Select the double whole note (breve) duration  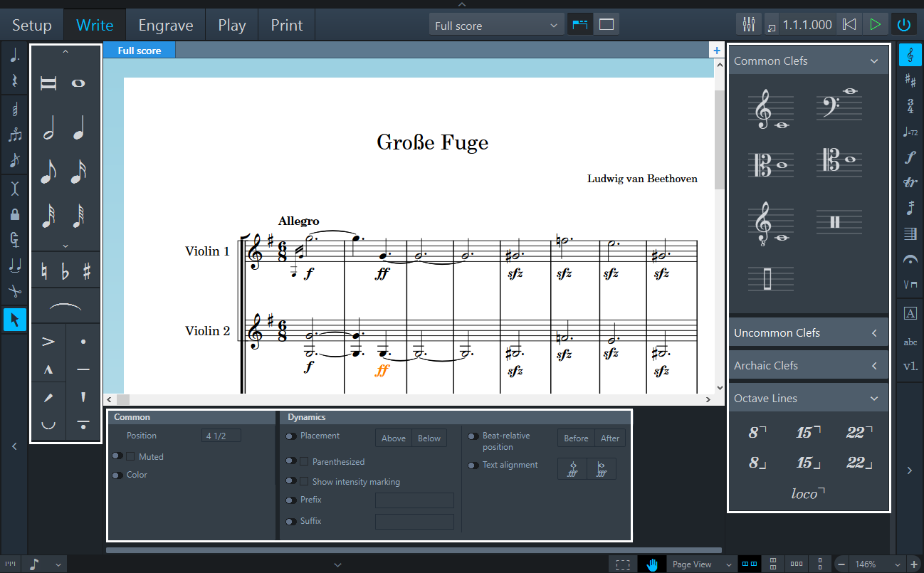pos(48,83)
